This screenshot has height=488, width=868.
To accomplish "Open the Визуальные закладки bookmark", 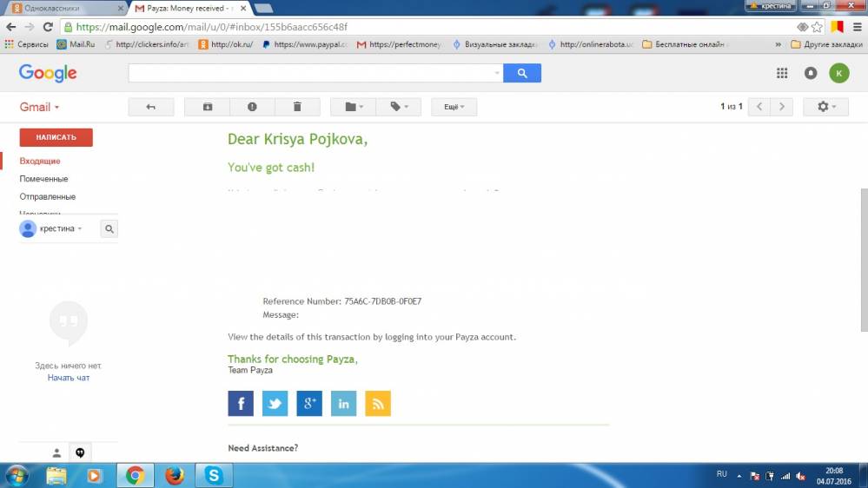I will 494,44.
